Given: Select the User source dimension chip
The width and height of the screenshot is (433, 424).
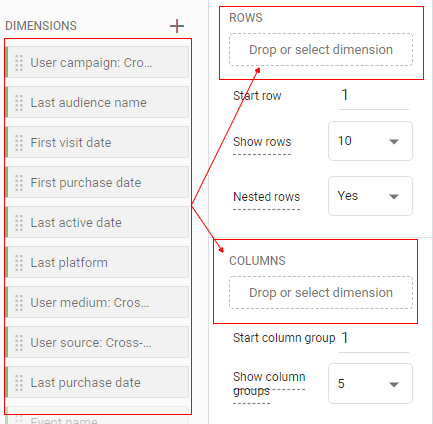Looking at the screenshot, I should coord(97,342).
